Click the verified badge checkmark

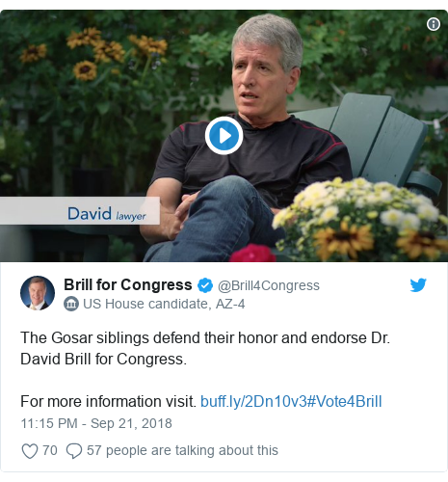tap(205, 285)
